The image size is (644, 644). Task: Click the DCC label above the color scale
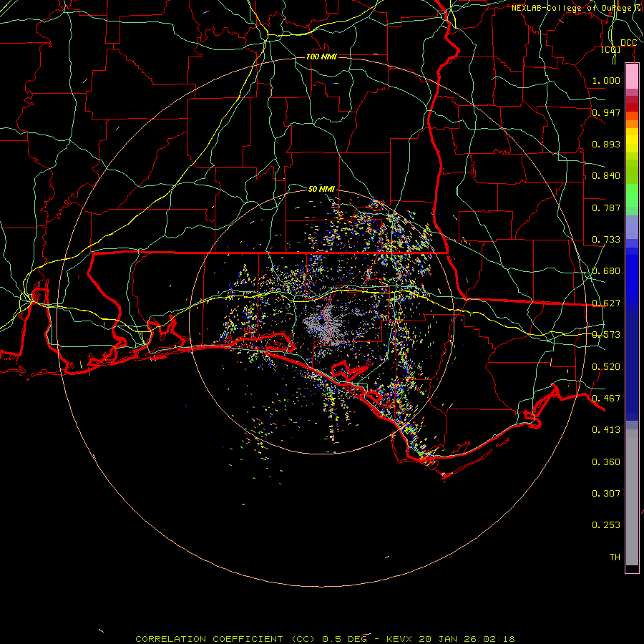pyautogui.click(x=628, y=43)
